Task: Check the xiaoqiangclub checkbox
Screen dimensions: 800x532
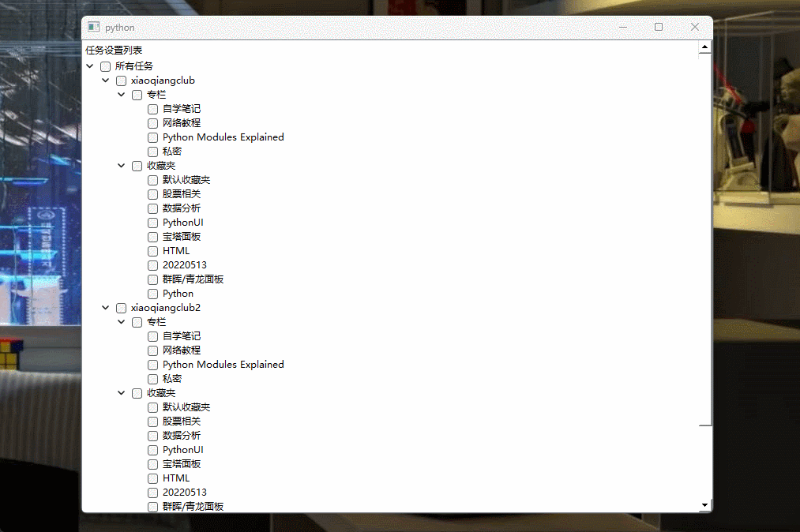Action: click(121, 80)
